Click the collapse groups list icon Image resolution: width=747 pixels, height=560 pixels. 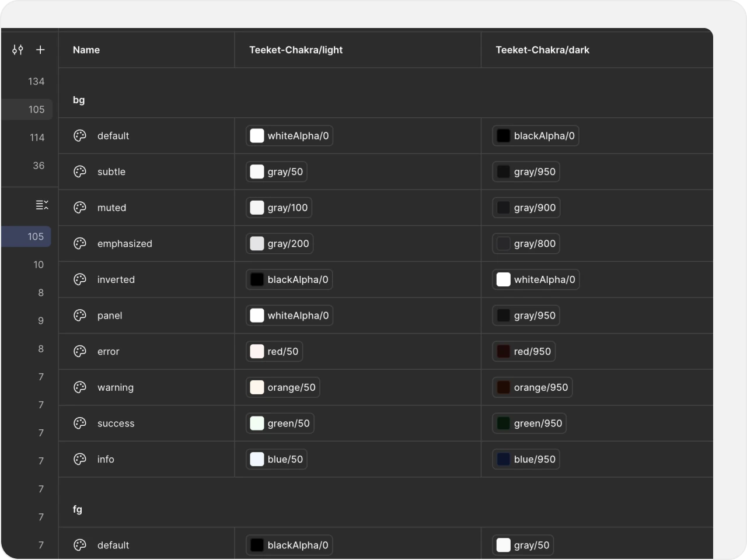click(42, 205)
